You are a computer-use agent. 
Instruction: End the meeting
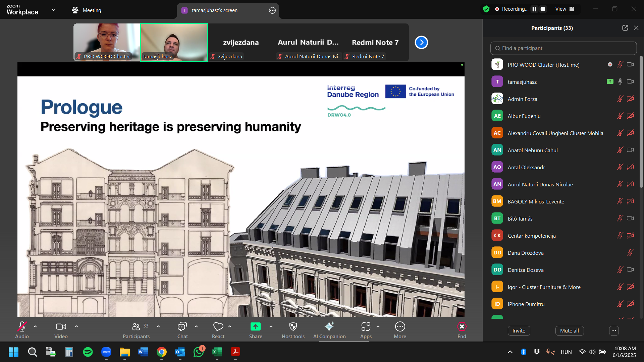click(462, 330)
